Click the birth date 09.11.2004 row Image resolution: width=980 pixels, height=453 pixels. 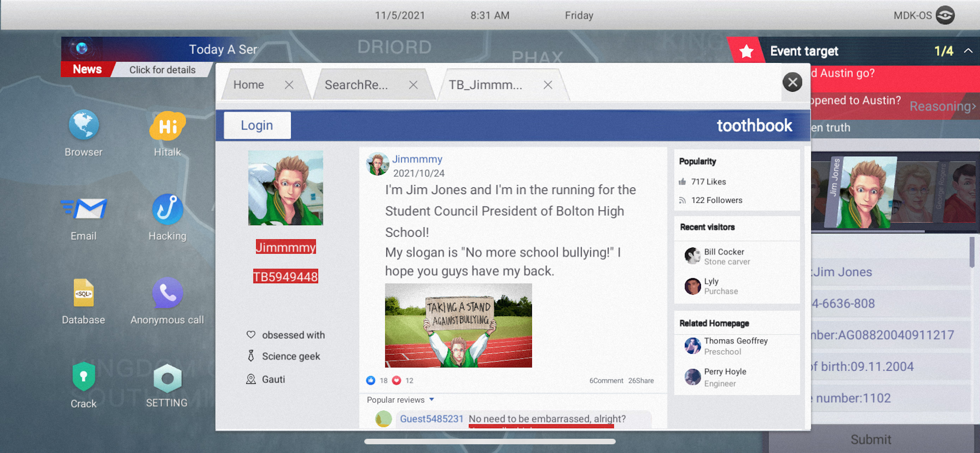click(x=890, y=367)
